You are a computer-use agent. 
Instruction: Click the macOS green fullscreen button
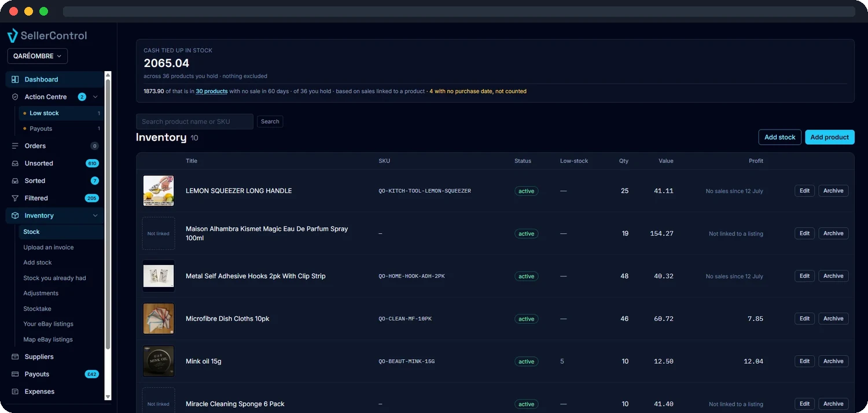click(43, 12)
